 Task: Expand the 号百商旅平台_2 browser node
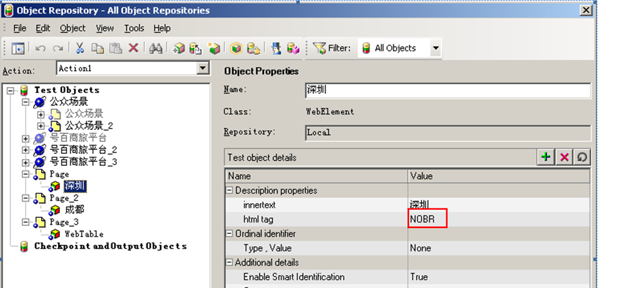[x=26, y=150]
